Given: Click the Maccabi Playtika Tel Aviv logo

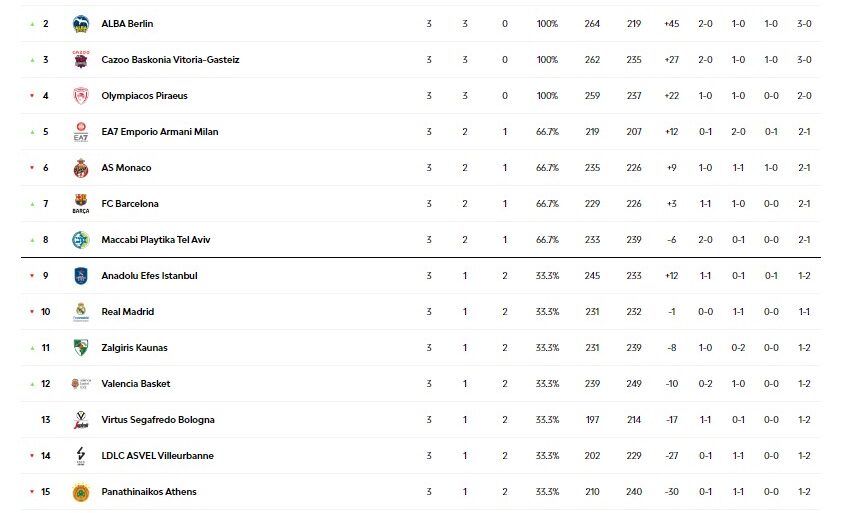Looking at the screenshot, I should click(81, 240).
